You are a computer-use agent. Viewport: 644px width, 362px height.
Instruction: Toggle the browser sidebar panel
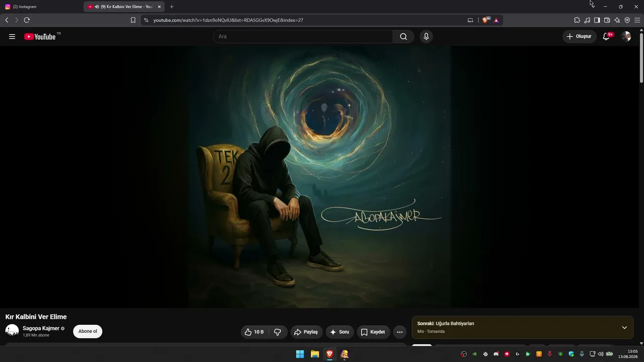(597, 20)
